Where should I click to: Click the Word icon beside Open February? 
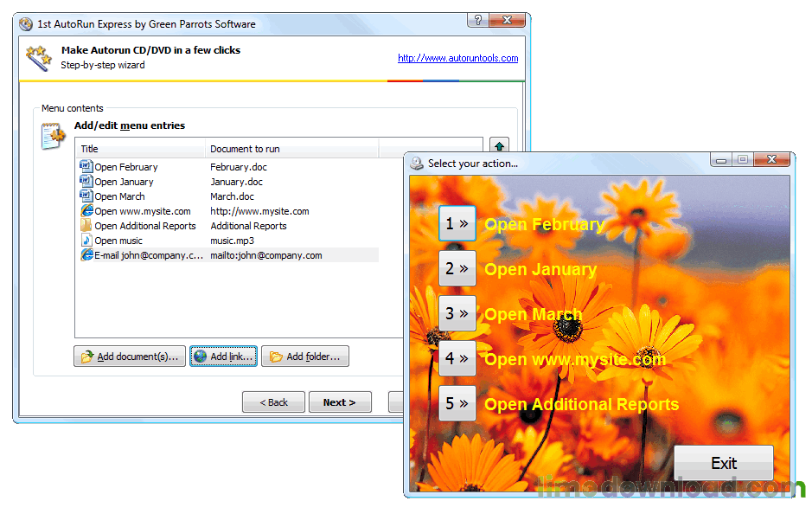(x=86, y=166)
